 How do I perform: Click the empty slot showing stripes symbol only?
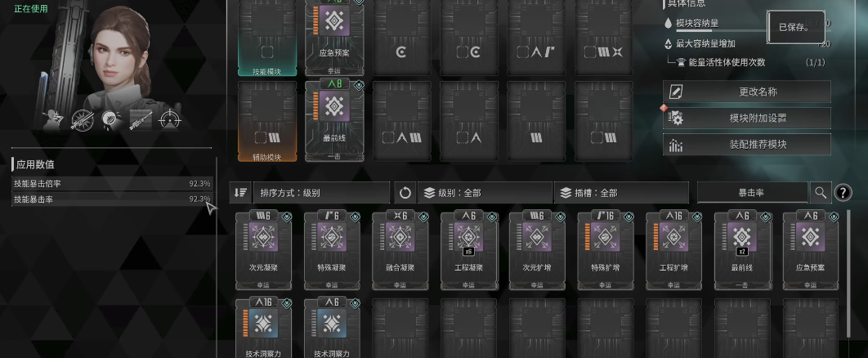[536, 122]
